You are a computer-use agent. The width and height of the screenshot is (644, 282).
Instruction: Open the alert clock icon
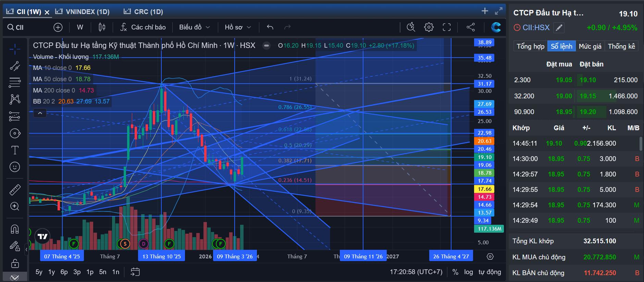411,27
